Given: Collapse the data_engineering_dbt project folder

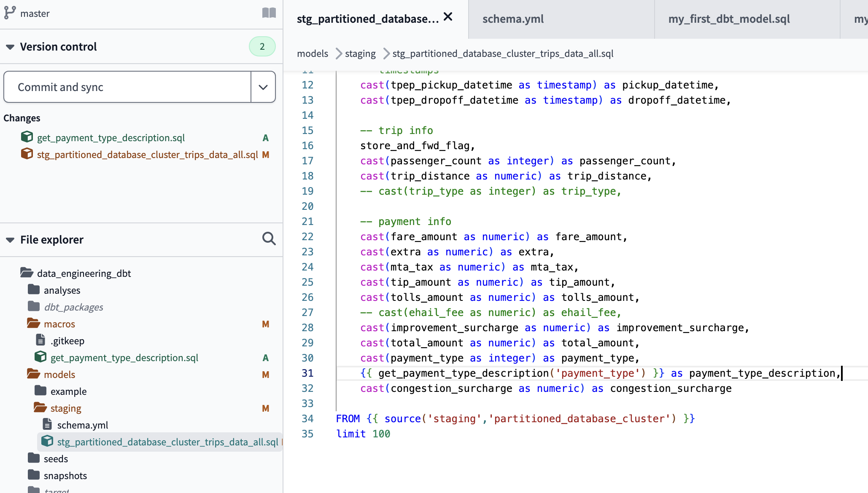Looking at the screenshot, I should click(x=84, y=273).
